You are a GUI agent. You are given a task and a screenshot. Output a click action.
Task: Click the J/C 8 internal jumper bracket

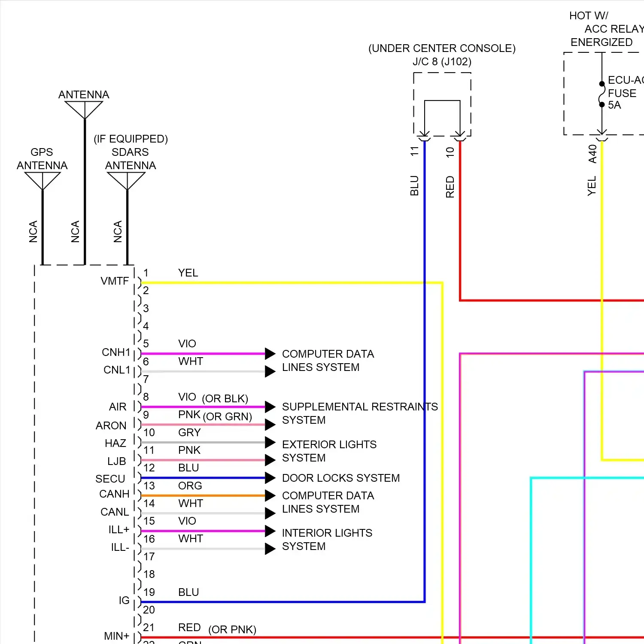click(x=442, y=118)
